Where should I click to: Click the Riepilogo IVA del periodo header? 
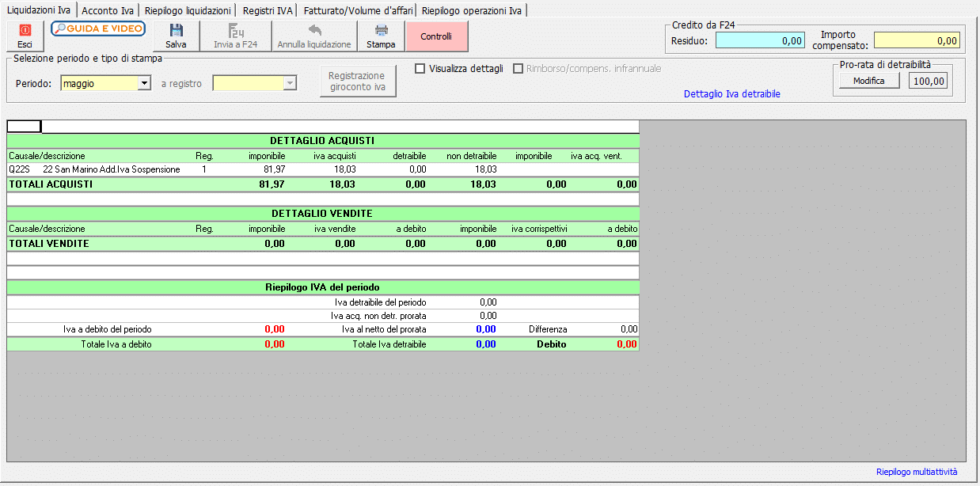322,287
